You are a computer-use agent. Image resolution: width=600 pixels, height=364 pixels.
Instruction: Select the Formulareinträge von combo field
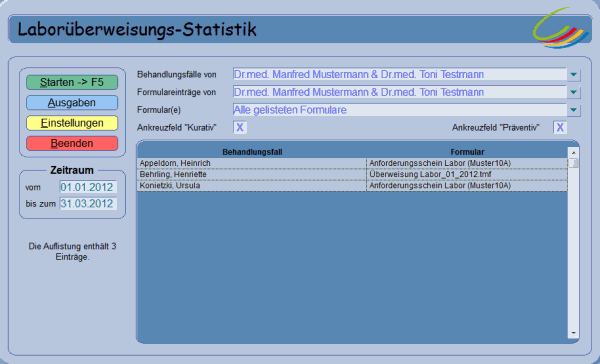[x=399, y=92]
